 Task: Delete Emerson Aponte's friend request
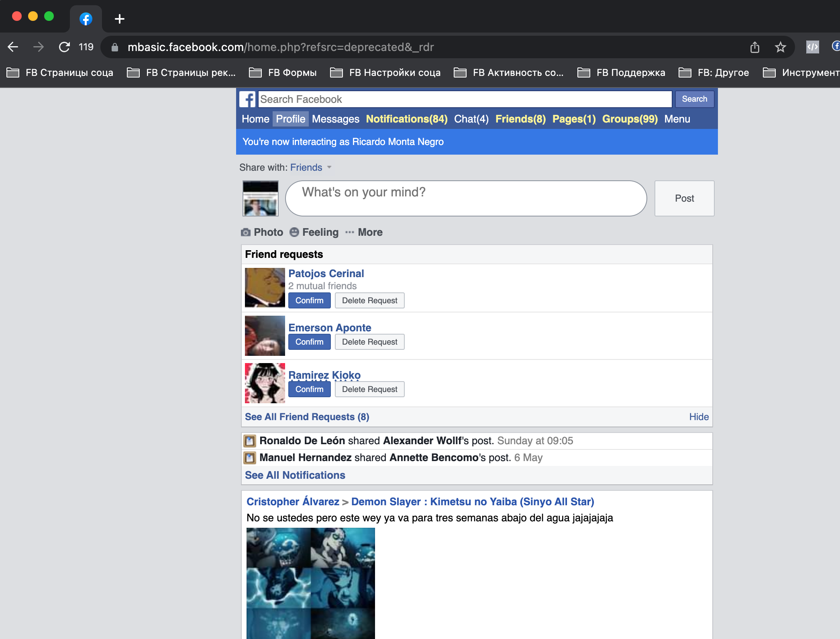[x=370, y=342]
